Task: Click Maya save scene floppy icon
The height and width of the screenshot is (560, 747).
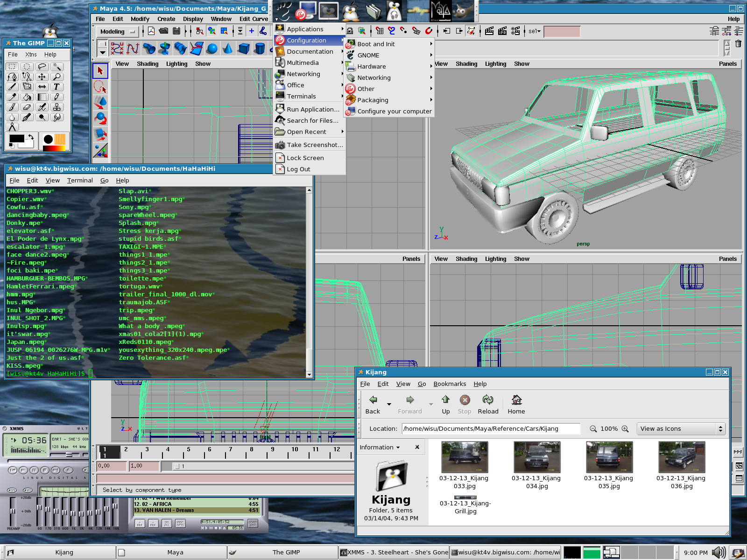Action: (x=176, y=31)
